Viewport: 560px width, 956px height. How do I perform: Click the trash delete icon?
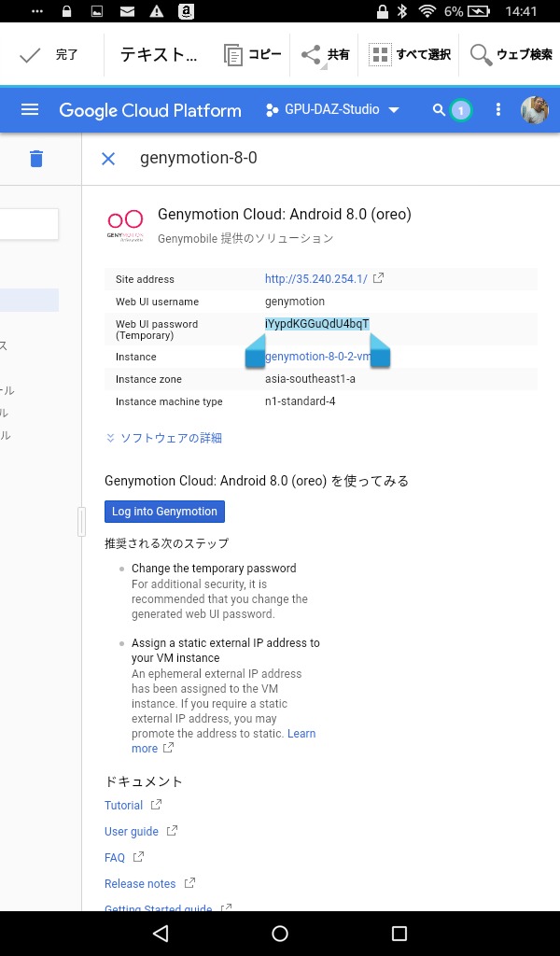tap(36, 159)
